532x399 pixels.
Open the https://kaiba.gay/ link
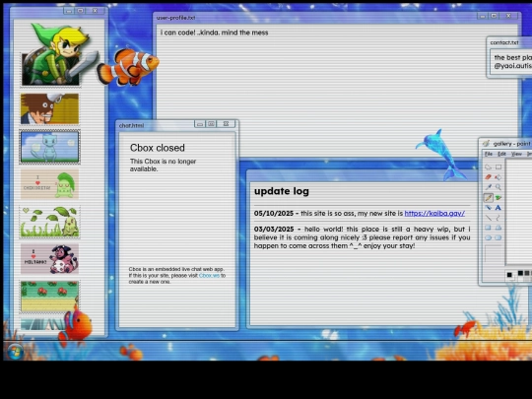pyautogui.click(x=434, y=214)
